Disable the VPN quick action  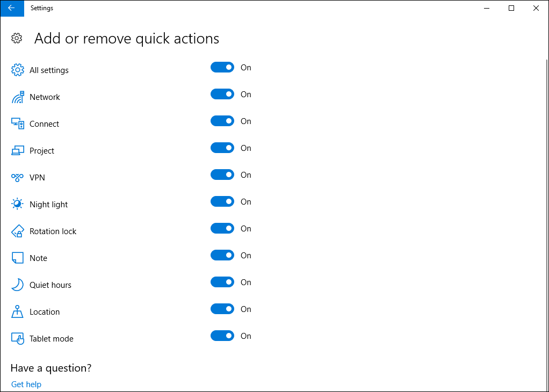tap(222, 175)
